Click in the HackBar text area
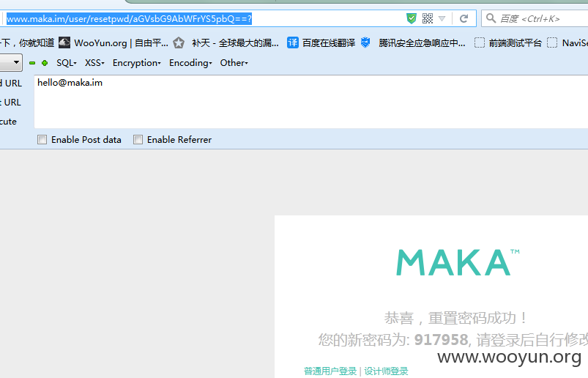The width and height of the screenshot is (588, 378). pyautogui.click(x=311, y=102)
